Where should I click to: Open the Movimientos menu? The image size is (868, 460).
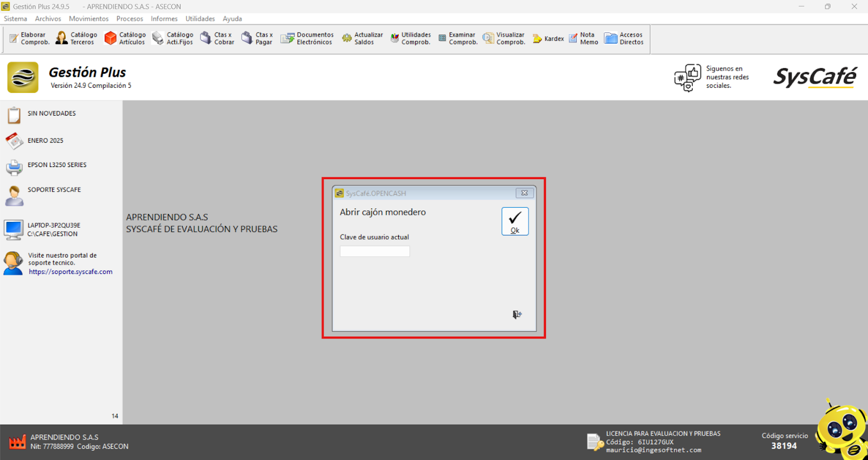coord(88,18)
